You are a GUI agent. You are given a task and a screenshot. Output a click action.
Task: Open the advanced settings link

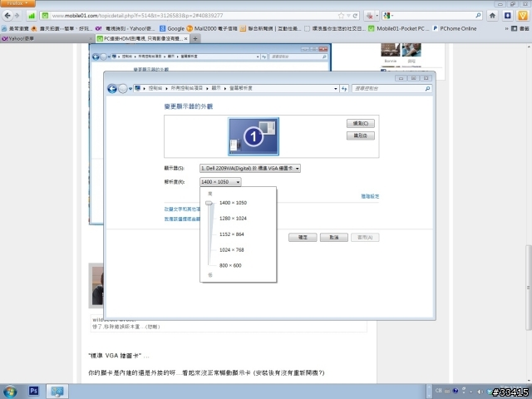click(370, 196)
